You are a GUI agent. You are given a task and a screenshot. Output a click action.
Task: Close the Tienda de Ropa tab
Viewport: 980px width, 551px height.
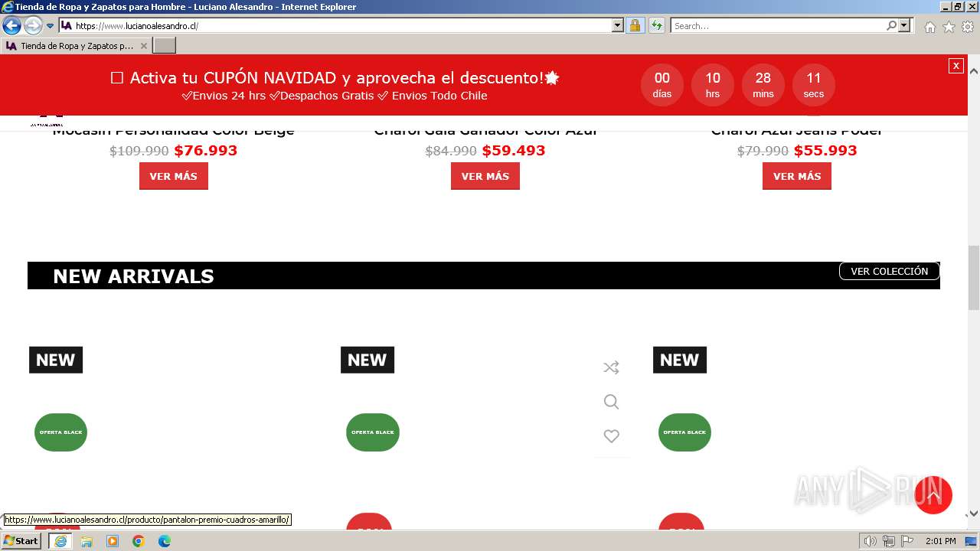pos(143,46)
